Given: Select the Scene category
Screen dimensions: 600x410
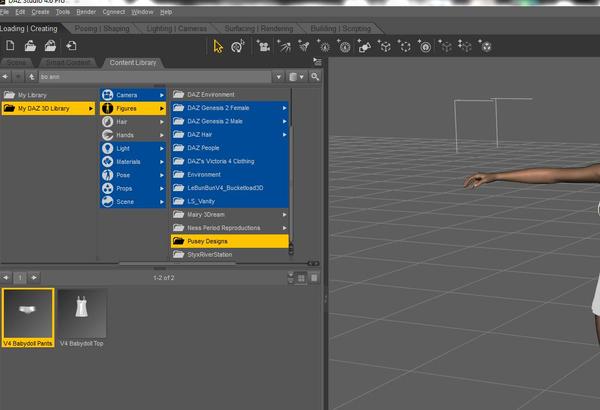Looking at the screenshot, I should 133,201.
